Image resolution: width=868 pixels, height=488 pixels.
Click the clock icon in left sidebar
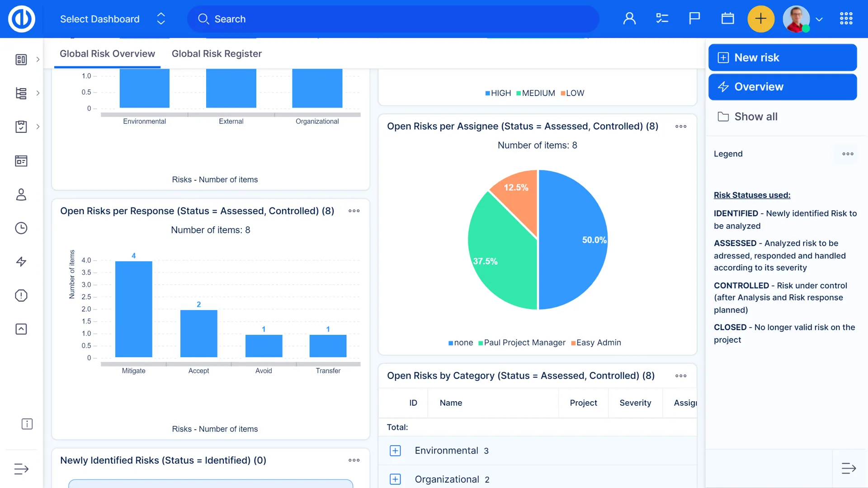[x=21, y=228]
